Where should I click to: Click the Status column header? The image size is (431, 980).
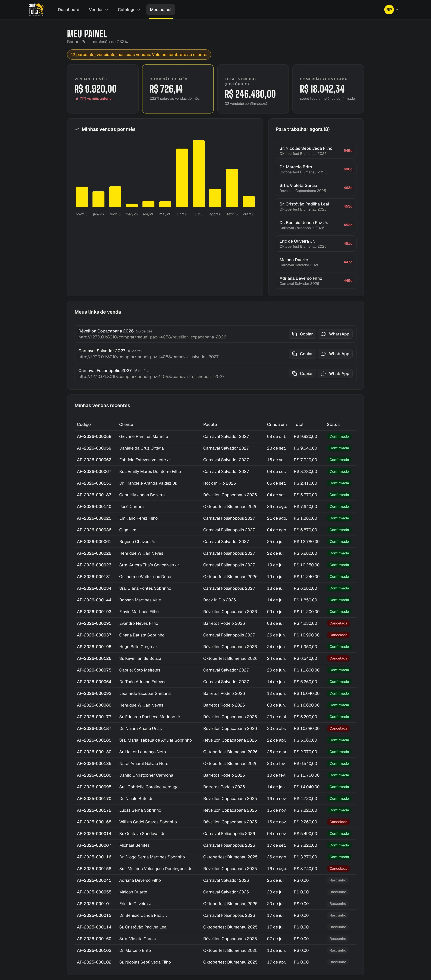coord(333,425)
